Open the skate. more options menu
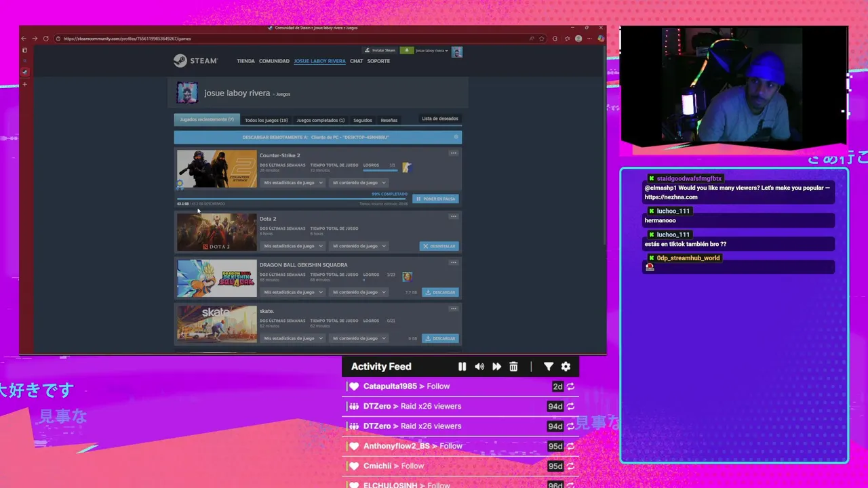The height and width of the screenshot is (488, 868). tap(454, 308)
